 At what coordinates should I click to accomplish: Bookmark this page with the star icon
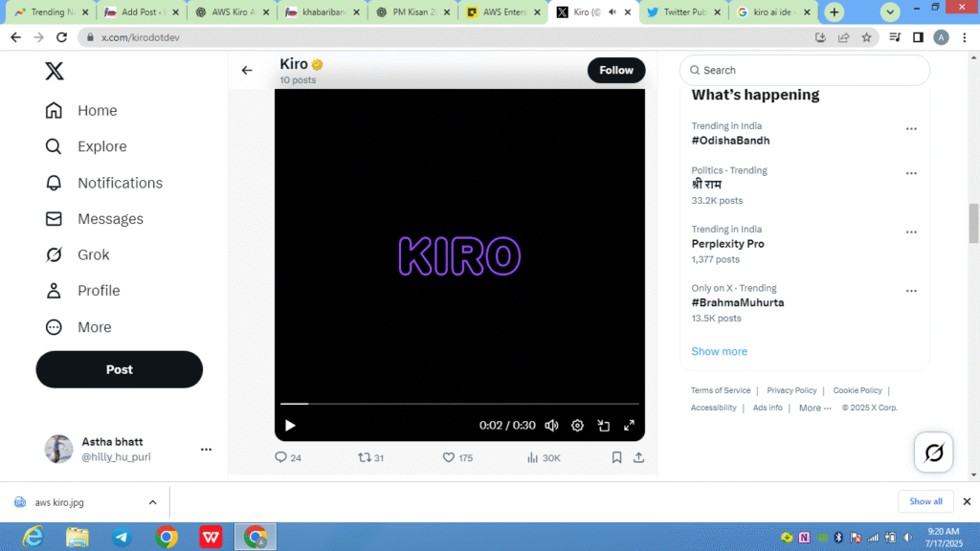click(x=866, y=37)
